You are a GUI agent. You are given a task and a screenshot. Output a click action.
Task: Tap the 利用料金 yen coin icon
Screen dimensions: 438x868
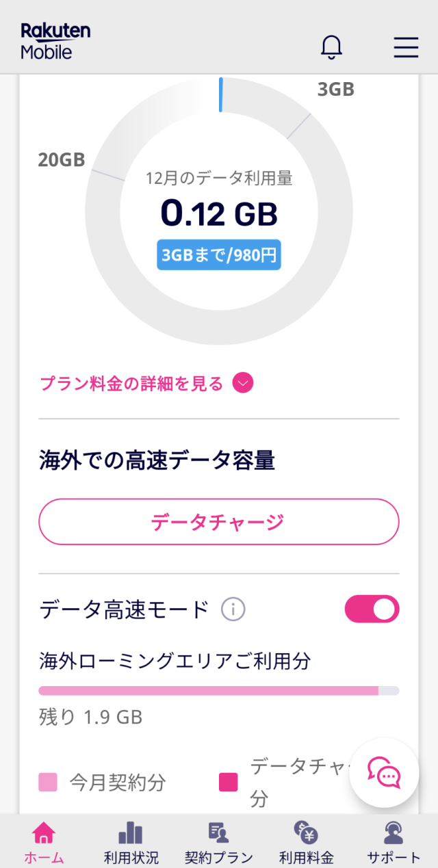point(306,832)
